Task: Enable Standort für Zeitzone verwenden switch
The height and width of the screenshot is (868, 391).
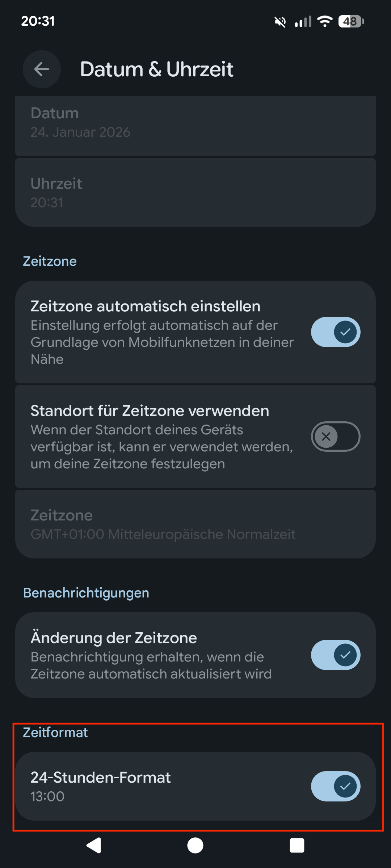Action: pos(335,437)
